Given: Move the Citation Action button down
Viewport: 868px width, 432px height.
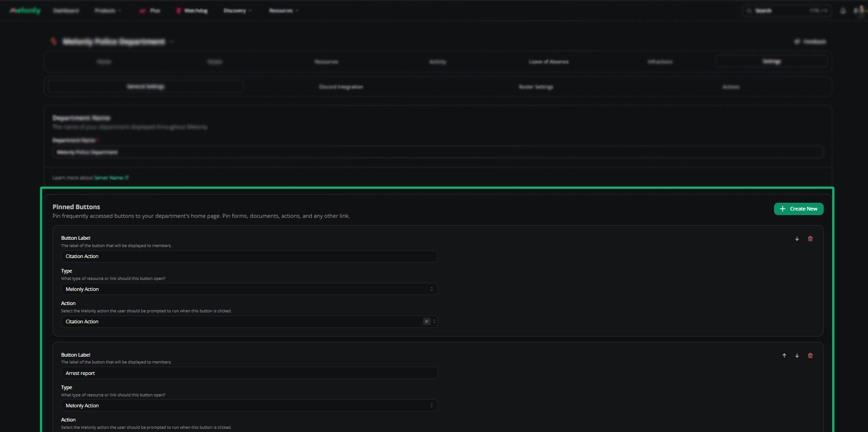Looking at the screenshot, I should click(797, 239).
